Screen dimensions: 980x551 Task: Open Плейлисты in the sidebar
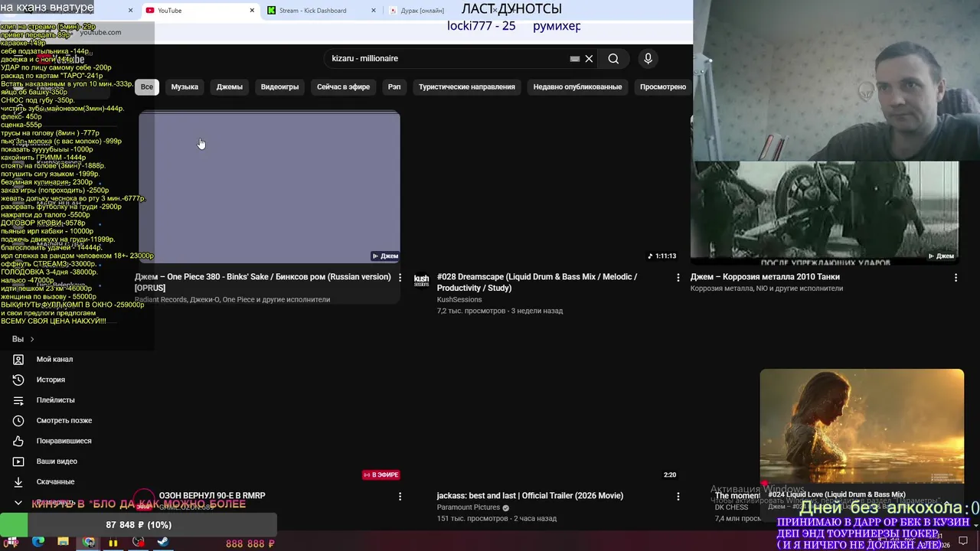point(55,400)
